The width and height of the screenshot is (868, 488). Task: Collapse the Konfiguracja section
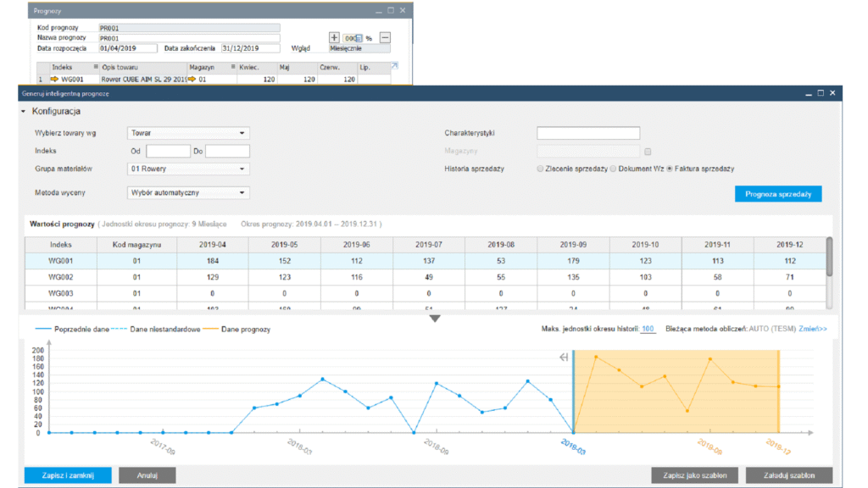tap(23, 111)
